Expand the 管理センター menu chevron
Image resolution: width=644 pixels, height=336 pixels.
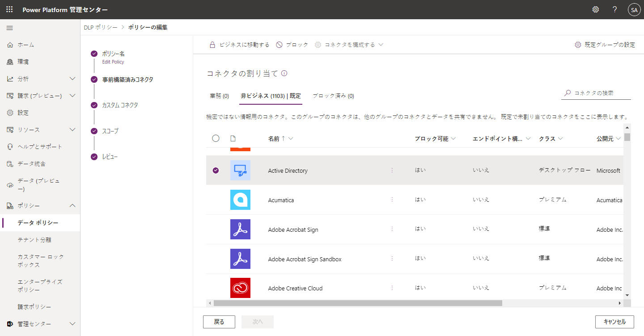(x=73, y=324)
